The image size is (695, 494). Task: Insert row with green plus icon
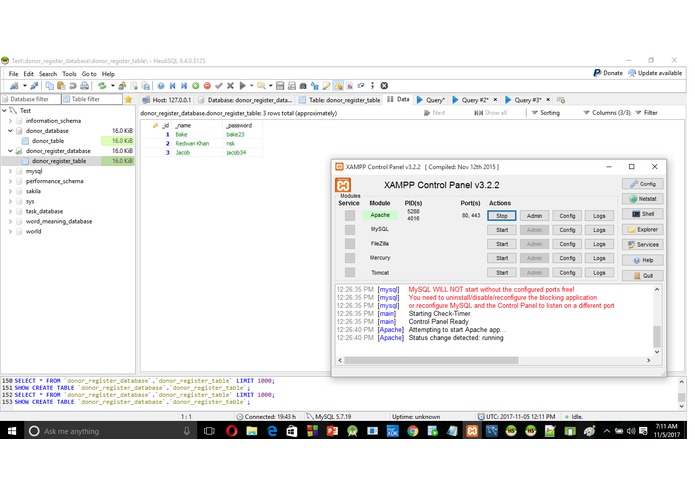(x=195, y=86)
